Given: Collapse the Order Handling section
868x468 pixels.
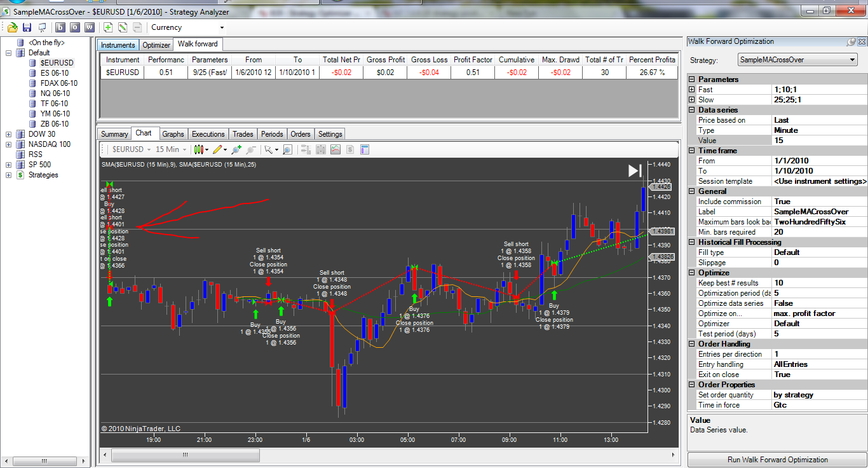Looking at the screenshot, I should pos(692,344).
